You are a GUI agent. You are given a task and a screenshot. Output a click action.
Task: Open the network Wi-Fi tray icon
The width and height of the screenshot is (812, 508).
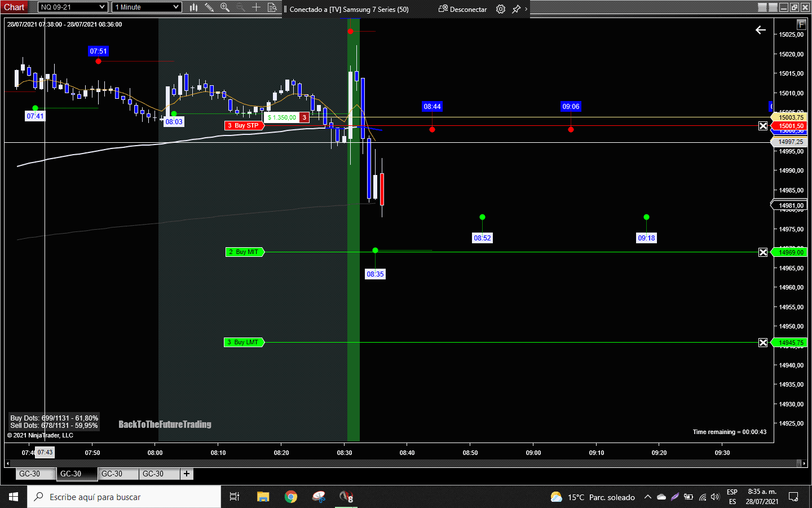pos(703,497)
